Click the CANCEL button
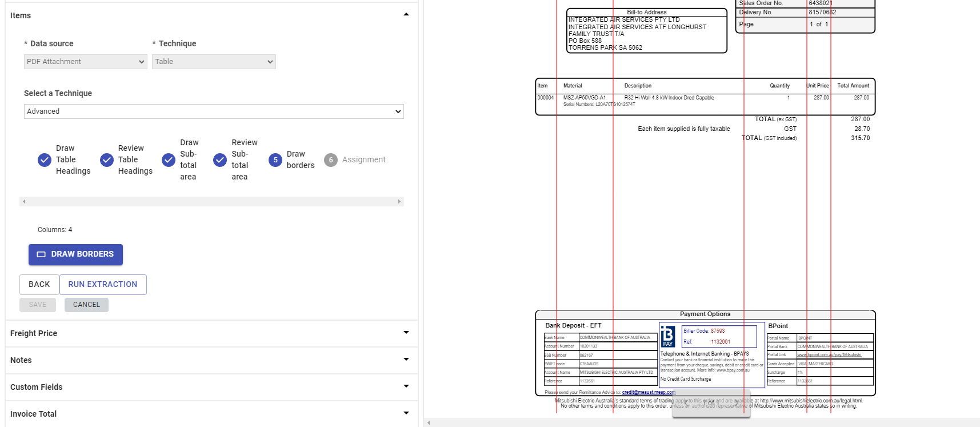Screen dimensions: 980x427 point(86,305)
